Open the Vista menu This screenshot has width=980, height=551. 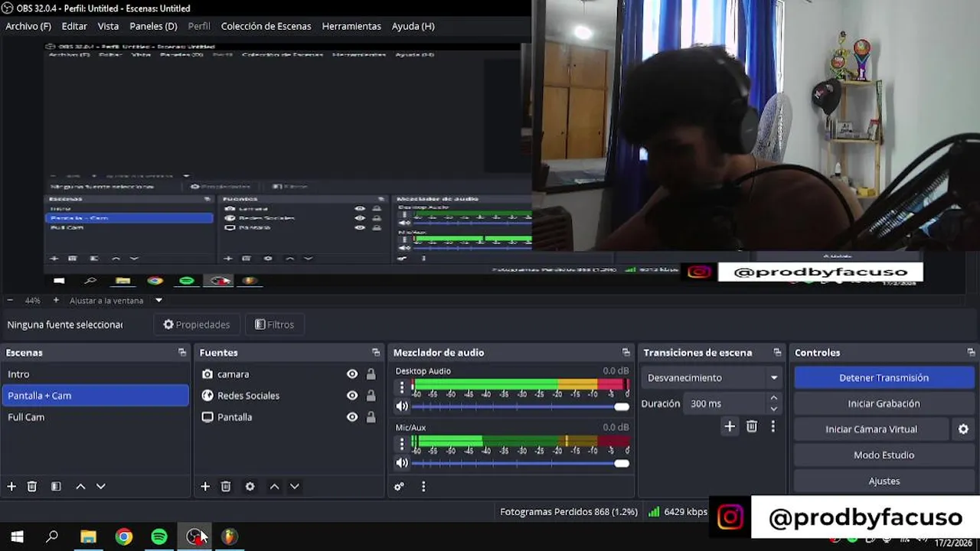(108, 26)
